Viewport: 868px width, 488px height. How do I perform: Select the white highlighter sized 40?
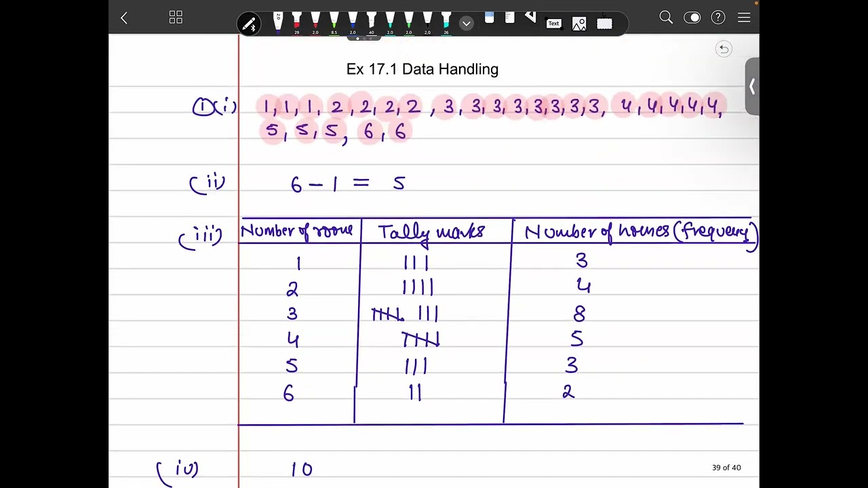[x=371, y=23]
